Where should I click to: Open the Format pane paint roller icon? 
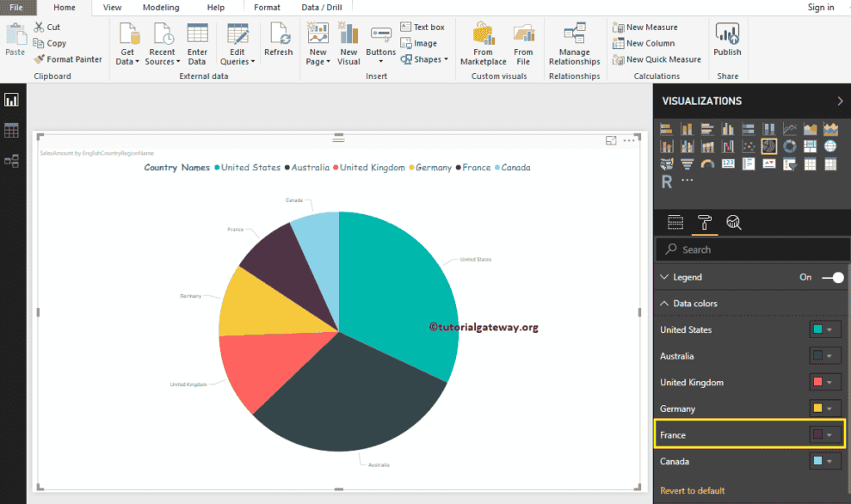[706, 222]
